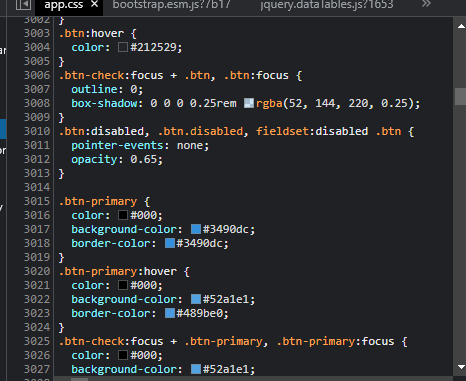Click black swatch on line 3026
The height and width of the screenshot is (381, 466).
pos(123,355)
